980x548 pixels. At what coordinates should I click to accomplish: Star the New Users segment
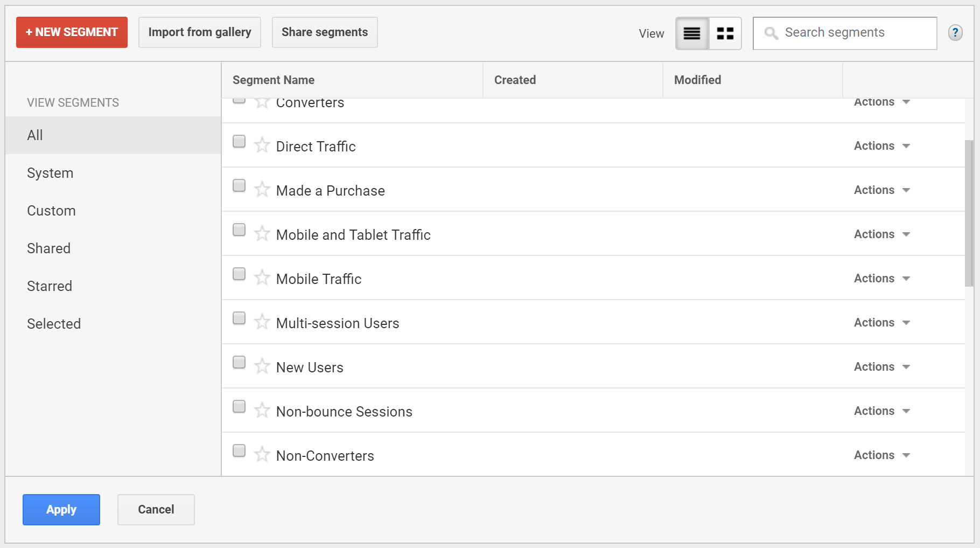[262, 366]
